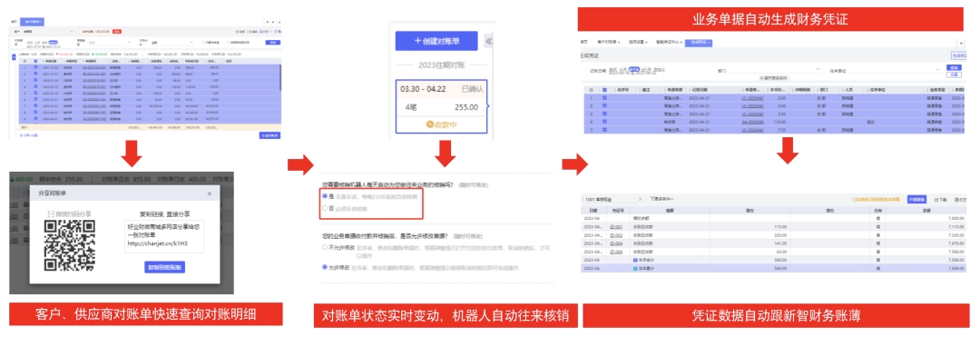
Task: Open voucher 记-002 link
Action: (x=616, y=235)
